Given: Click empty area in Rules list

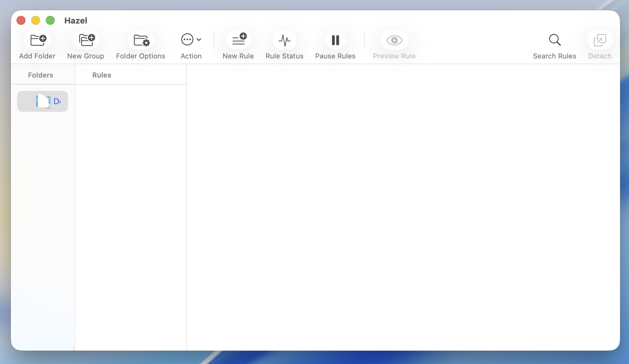Looking at the screenshot, I should pyautogui.click(x=130, y=206).
